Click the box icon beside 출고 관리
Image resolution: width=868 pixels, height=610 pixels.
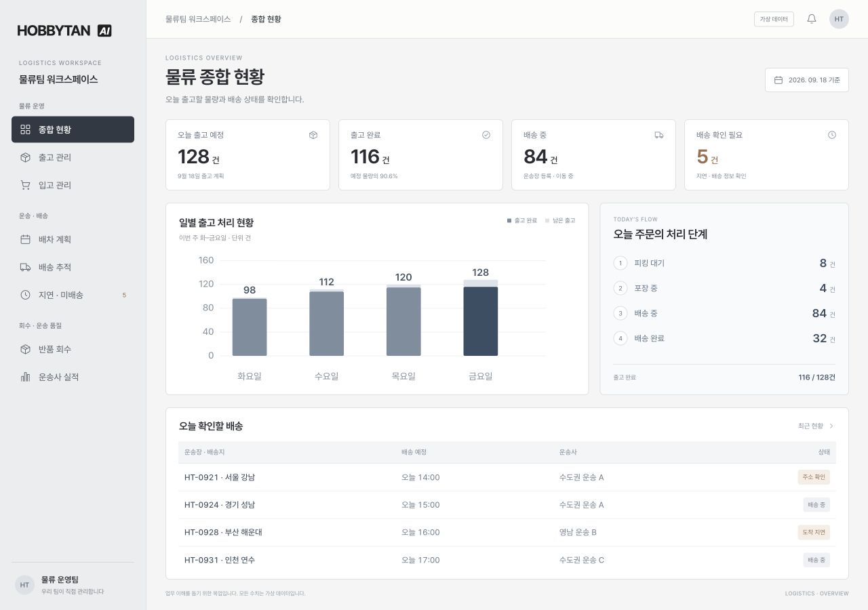point(26,157)
